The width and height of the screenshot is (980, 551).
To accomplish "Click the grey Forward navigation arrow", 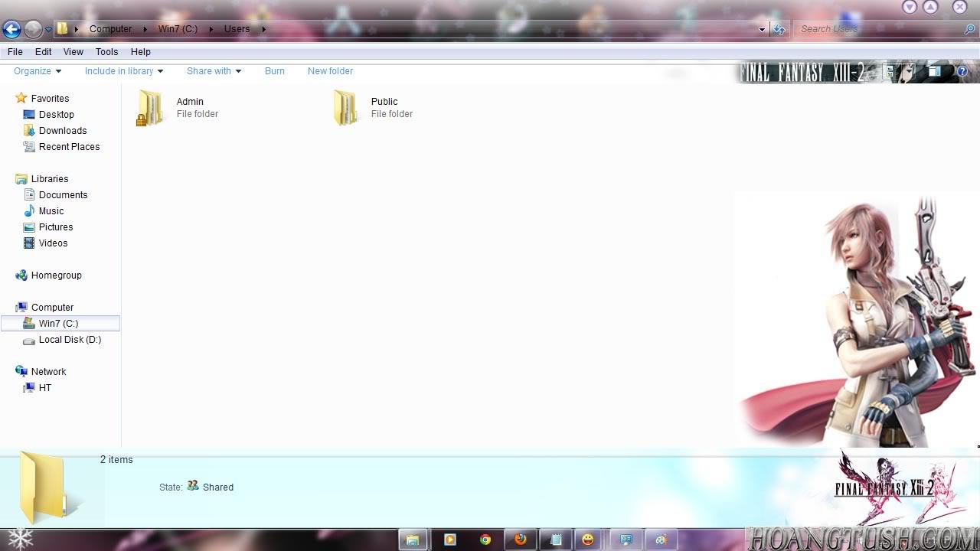I will coord(33,29).
